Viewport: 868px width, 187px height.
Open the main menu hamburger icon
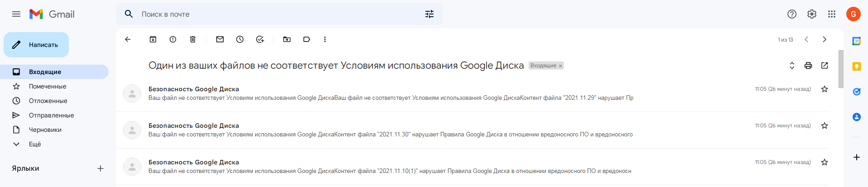click(x=16, y=14)
